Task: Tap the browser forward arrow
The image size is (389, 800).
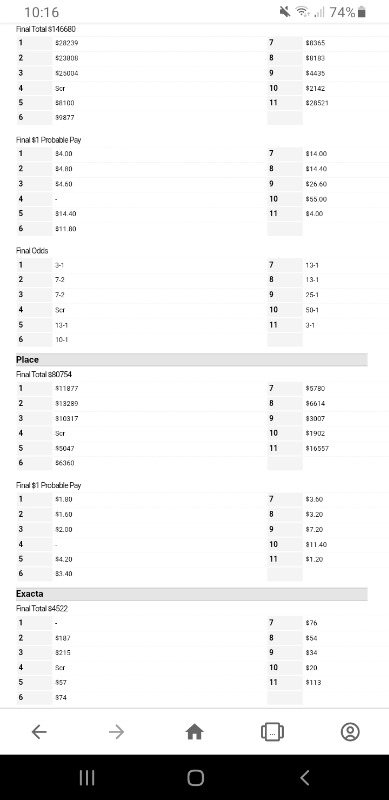Action: click(116, 732)
